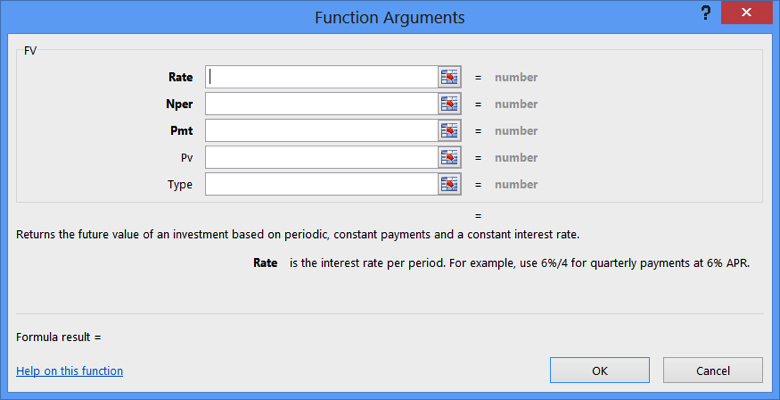780x400 pixels.
Task: Click the FV function description sentence
Action: pyautogui.click(x=298, y=235)
